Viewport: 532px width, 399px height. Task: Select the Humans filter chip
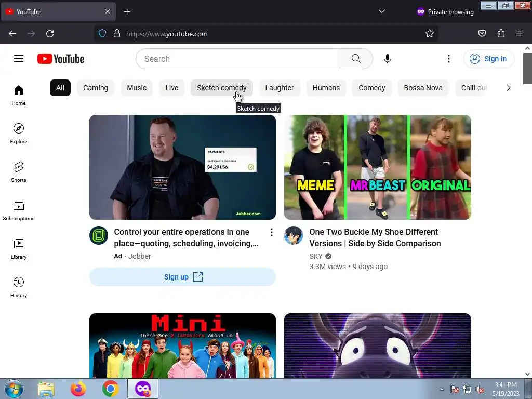tap(326, 88)
